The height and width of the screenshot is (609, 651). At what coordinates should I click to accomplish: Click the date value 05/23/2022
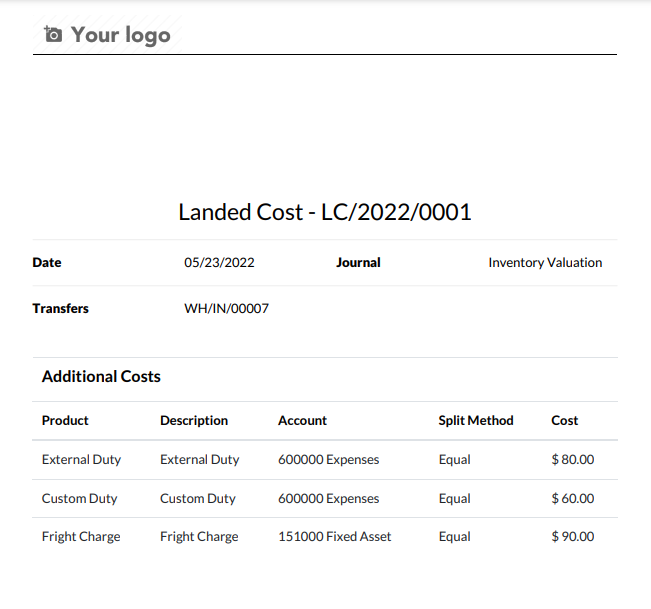pyautogui.click(x=219, y=262)
